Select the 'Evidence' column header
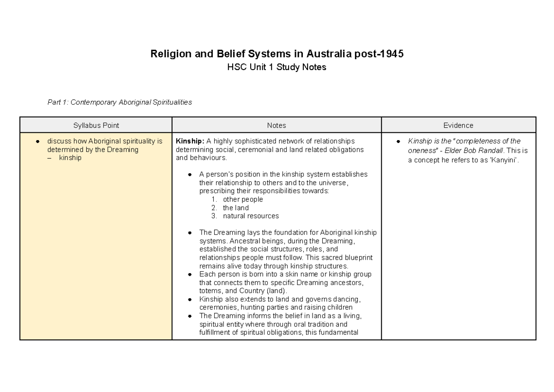The height and width of the screenshot is (392, 554). pos(458,125)
